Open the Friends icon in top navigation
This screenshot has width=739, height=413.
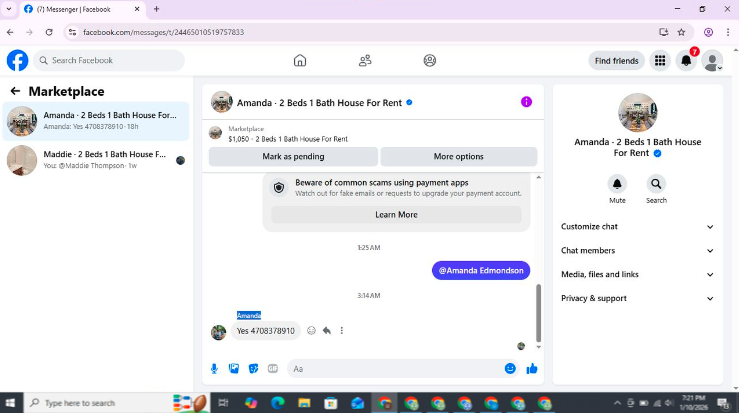coord(365,60)
